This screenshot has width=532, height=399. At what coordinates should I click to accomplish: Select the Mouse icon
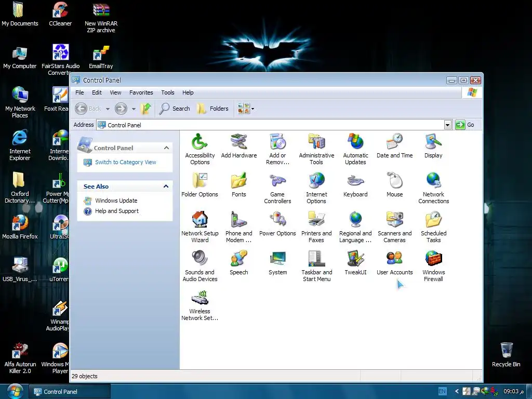coord(394,185)
